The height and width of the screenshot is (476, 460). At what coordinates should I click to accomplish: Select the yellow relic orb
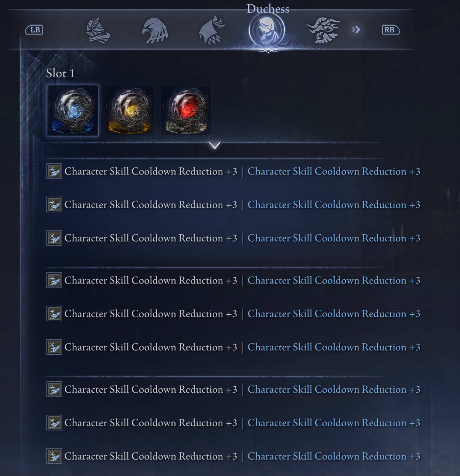[x=129, y=110]
